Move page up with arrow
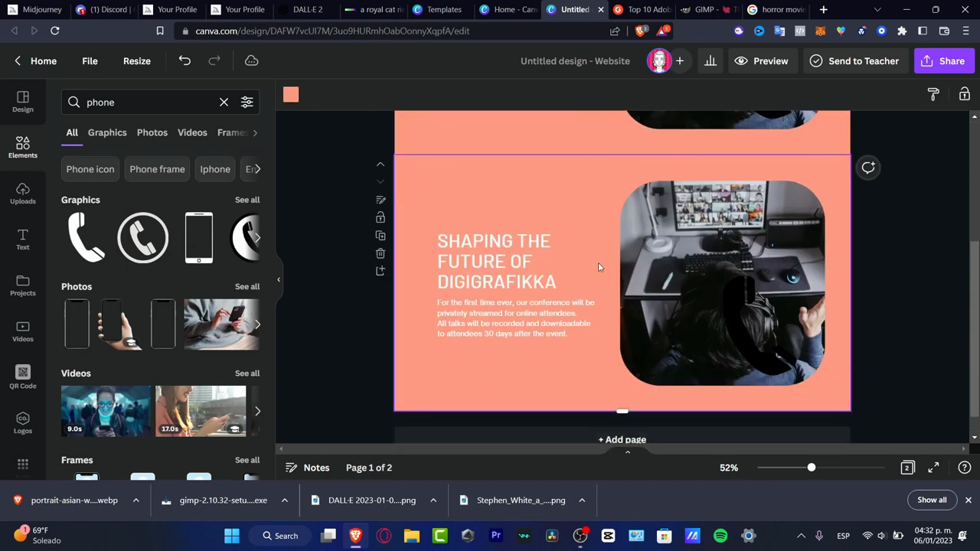The height and width of the screenshot is (551, 980). tap(381, 165)
